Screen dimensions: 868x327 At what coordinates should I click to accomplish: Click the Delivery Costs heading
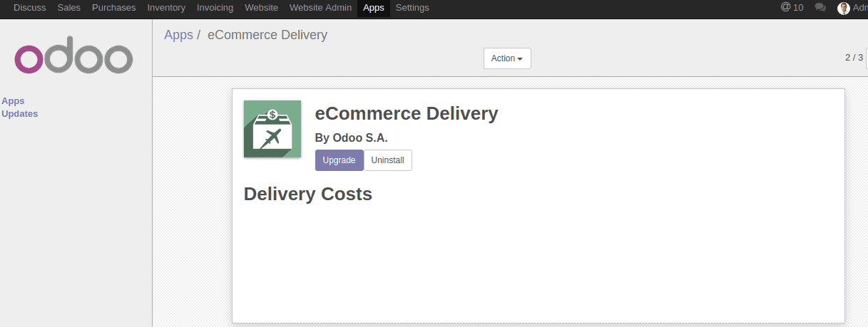(308, 194)
